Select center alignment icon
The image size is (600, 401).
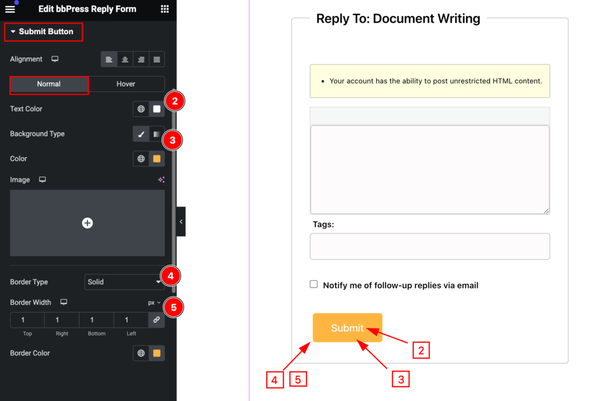(125, 59)
